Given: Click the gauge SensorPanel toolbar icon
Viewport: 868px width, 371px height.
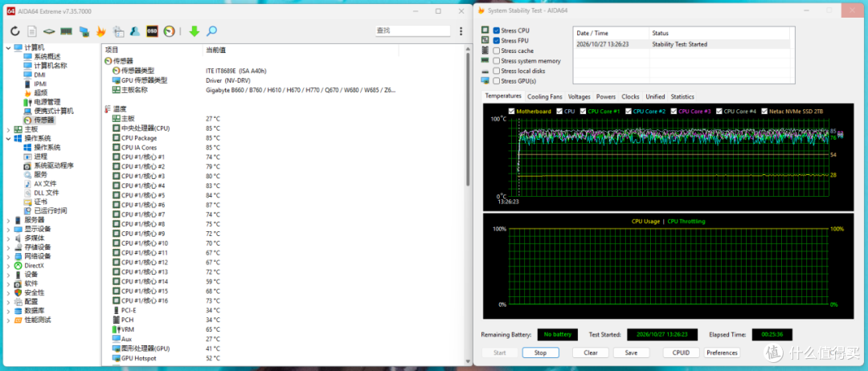Looking at the screenshot, I should (169, 31).
